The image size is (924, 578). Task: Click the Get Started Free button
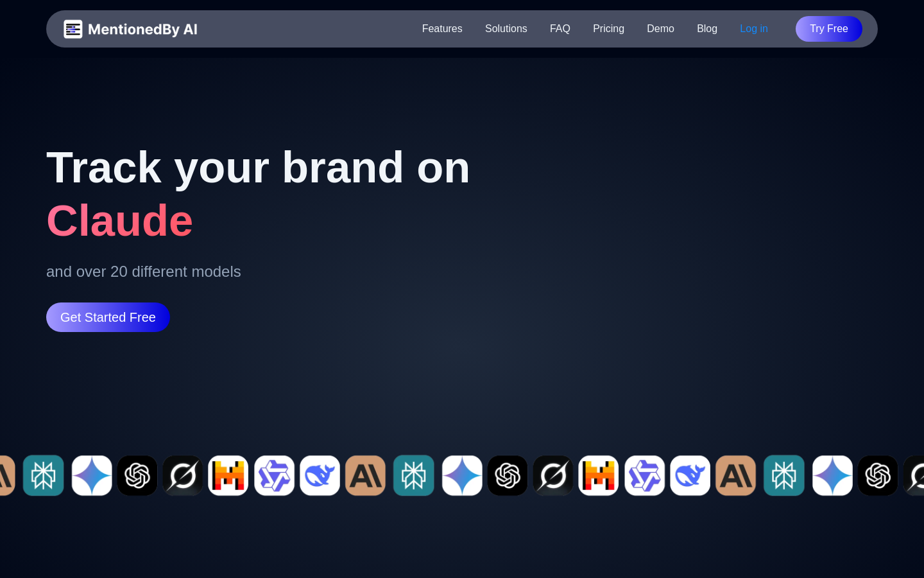(x=108, y=317)
